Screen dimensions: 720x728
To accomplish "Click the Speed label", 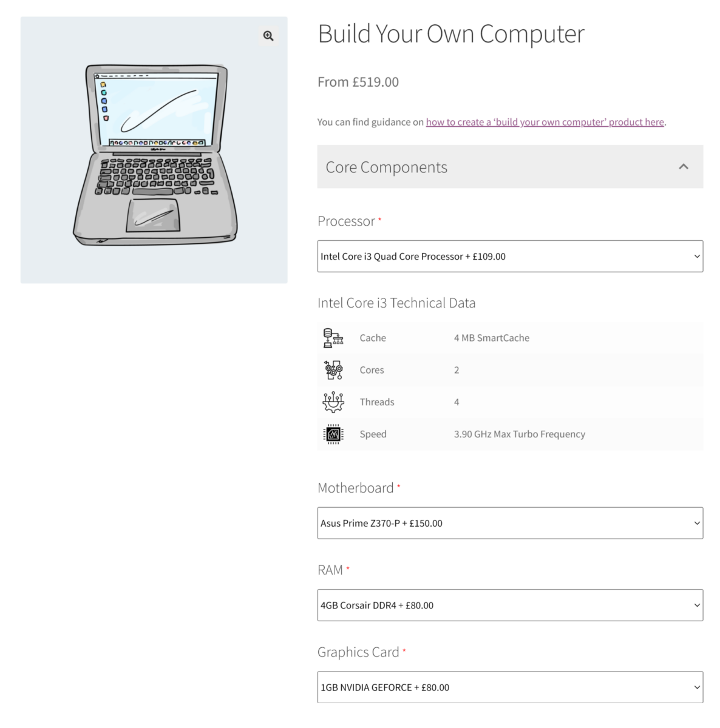I will (373, 434).
